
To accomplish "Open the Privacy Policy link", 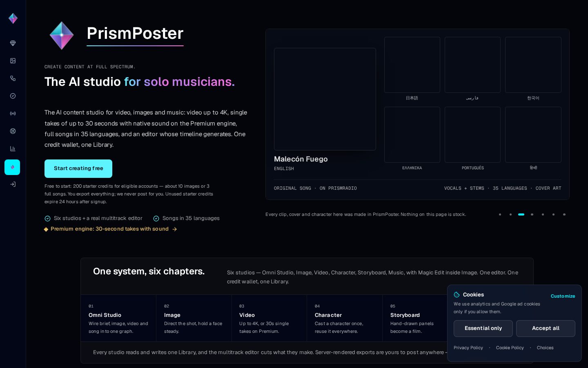I will pyautogui.click(x=468, y=348).
